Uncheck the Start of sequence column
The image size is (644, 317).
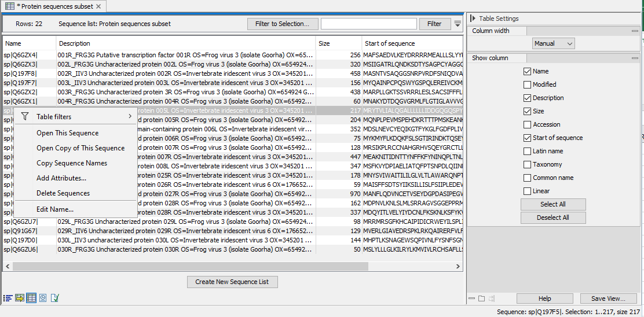(527, 138)
